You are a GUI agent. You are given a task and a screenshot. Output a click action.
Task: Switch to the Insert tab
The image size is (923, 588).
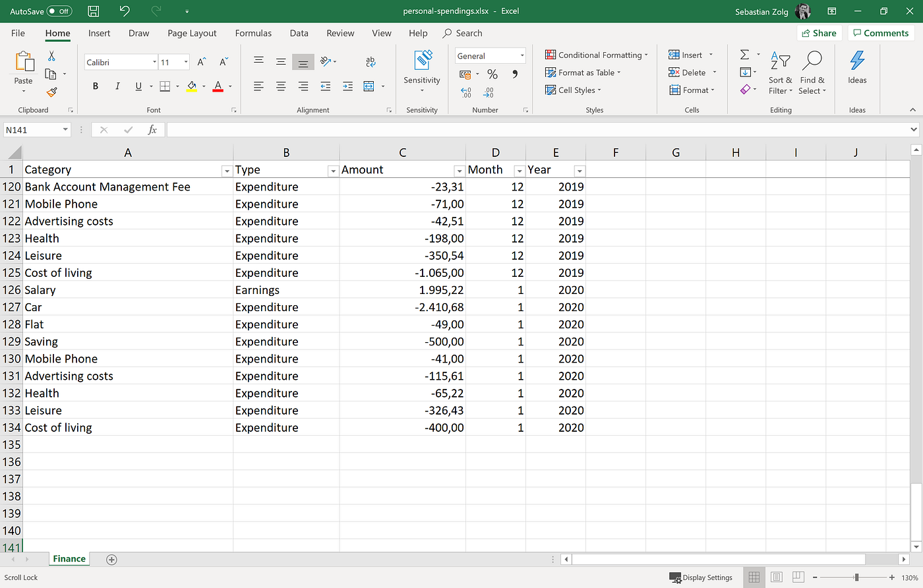click(x=100, y=33)
